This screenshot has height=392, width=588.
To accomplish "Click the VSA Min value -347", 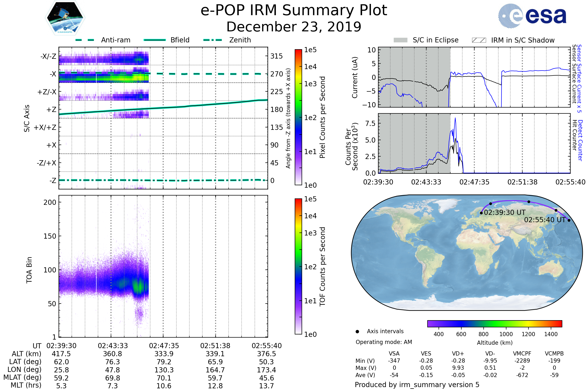I will (x=394, y=361).
